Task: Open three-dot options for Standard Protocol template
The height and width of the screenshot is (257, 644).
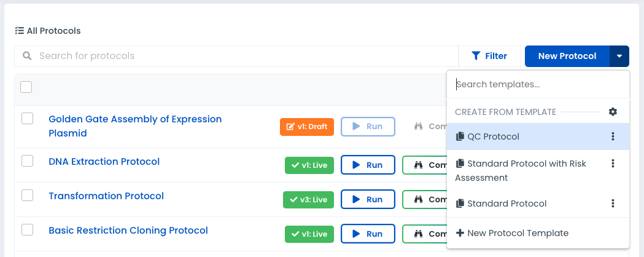Action: (x=612, y=204)
